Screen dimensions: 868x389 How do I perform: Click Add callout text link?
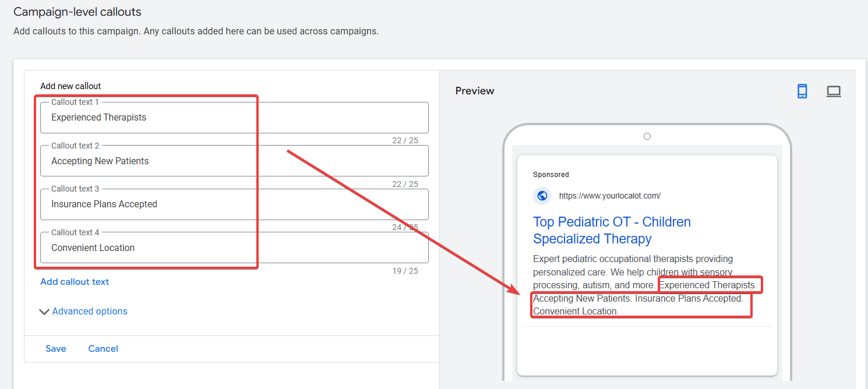75,282
